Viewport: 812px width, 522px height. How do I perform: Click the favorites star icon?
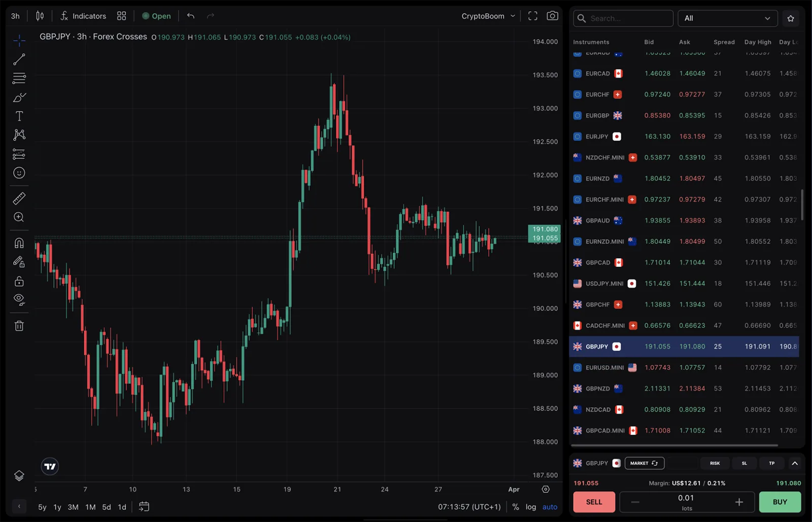pyautogui.click(x=790, y=18)
